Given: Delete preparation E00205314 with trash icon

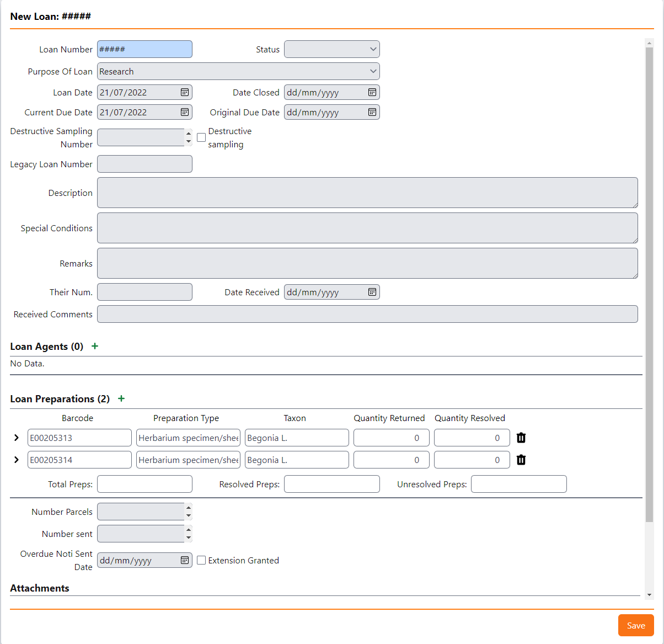Looking at the screenshot, I should point(521,460).
